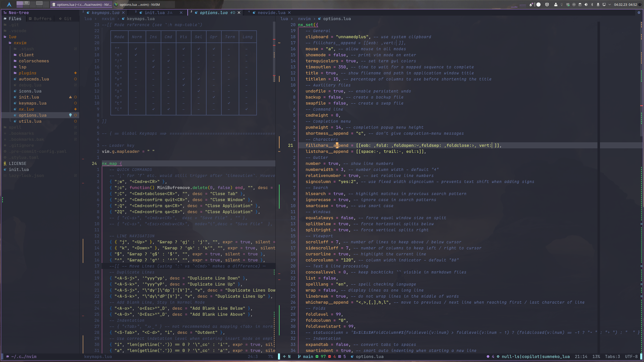Collapse the nxvim folder in Neo-tree
Screen dimensions: 644x362
pyautogui.click(x=20, y=43)
